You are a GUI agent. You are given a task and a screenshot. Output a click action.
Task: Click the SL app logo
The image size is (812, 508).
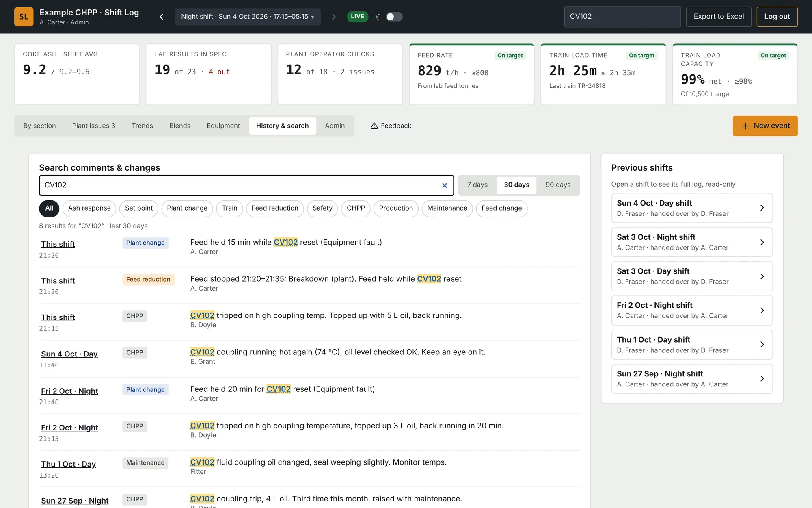click(24, 17)
